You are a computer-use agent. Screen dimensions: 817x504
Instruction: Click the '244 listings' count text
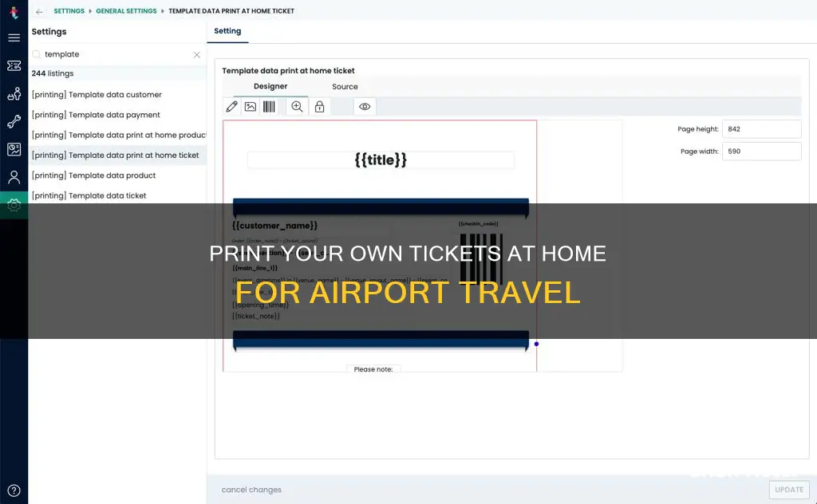coord(53,73)
